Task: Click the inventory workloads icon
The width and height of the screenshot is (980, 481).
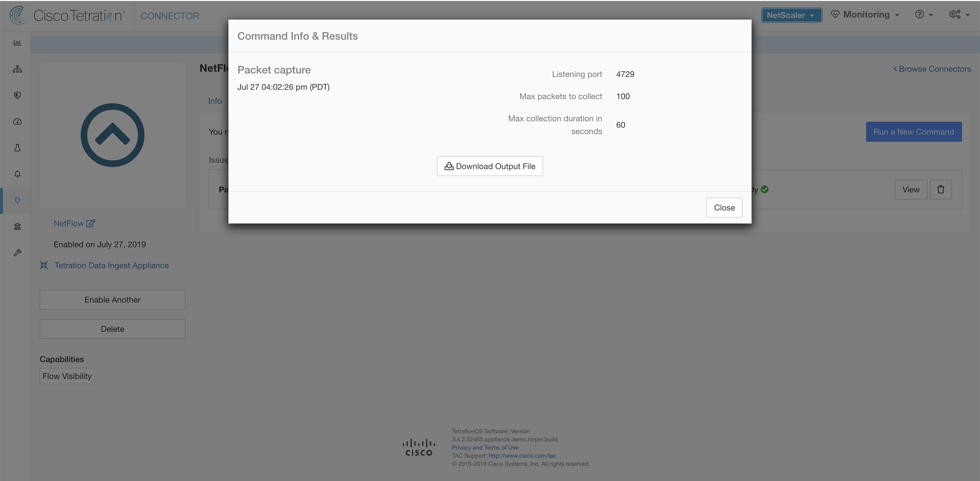Action: pos(17,69)
